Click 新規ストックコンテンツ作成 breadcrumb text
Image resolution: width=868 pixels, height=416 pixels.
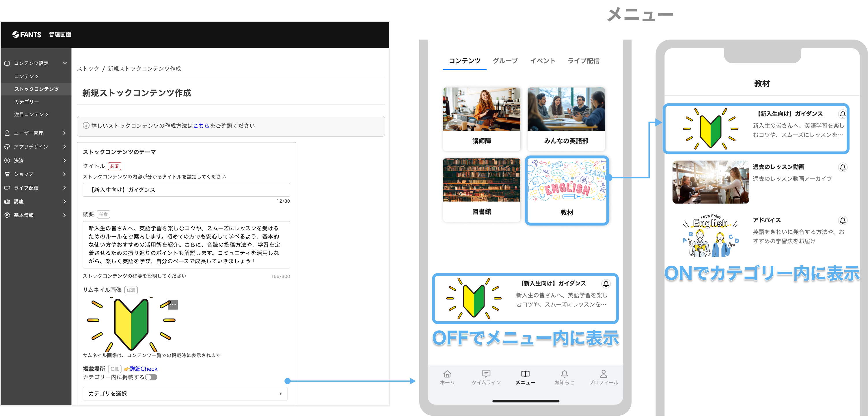[x=144, y=69]
